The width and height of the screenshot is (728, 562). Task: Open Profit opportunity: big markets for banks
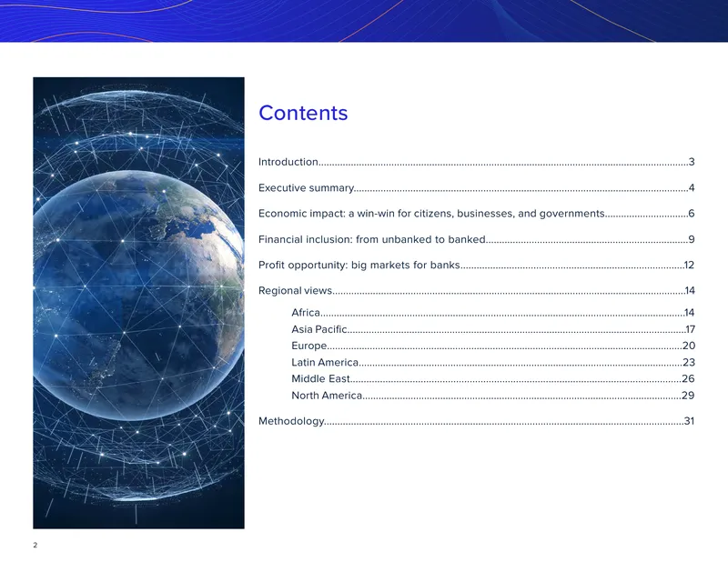476,265
